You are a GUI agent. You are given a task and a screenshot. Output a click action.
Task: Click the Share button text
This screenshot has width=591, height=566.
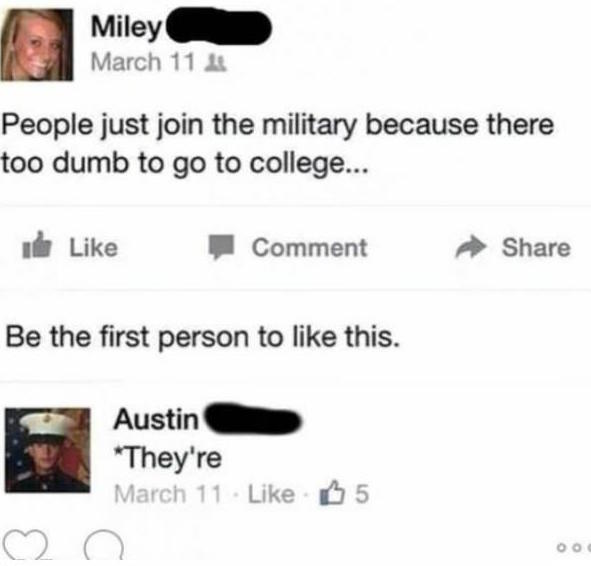[x=536, y=247]
